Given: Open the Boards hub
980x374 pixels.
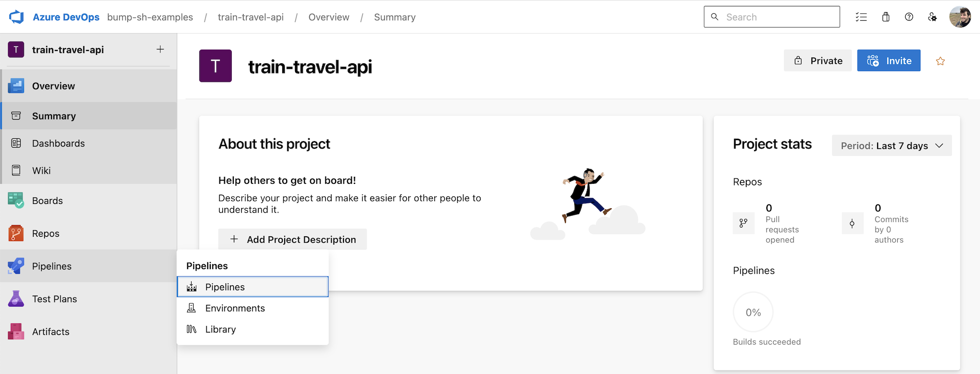Looking at the screenshot, I should click(48, 200).
